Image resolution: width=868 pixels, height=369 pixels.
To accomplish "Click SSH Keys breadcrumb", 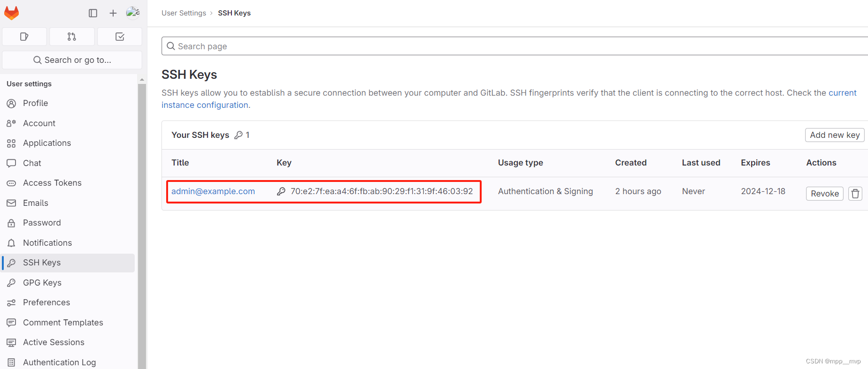I will pos(234,13).
